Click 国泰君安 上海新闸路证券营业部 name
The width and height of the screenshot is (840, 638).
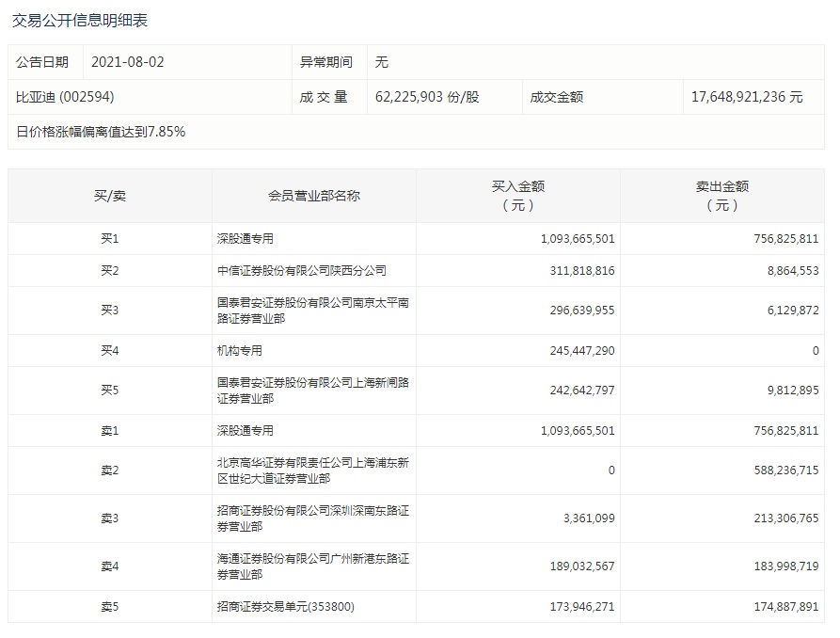point(313,391)
